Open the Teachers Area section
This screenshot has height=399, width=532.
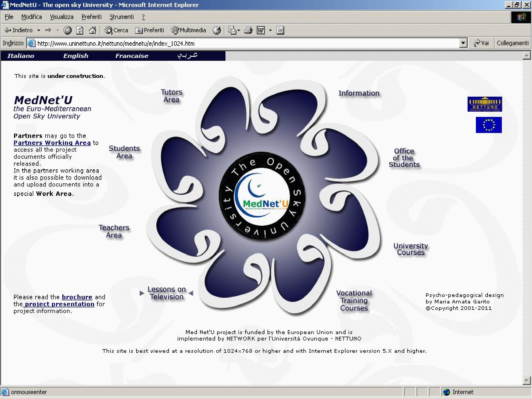click(114, 231)
